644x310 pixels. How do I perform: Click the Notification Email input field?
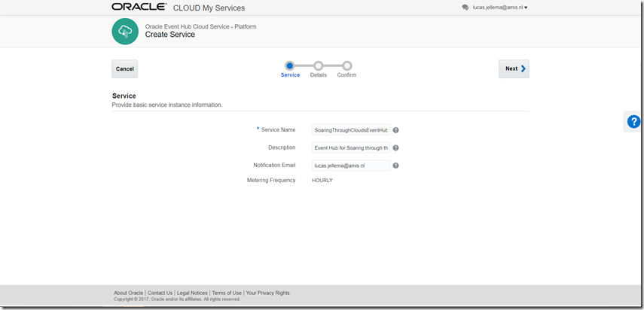[351, 166]
